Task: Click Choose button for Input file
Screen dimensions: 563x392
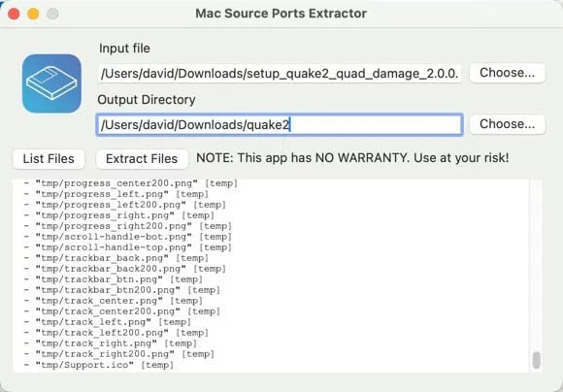Action: (507, 73)
